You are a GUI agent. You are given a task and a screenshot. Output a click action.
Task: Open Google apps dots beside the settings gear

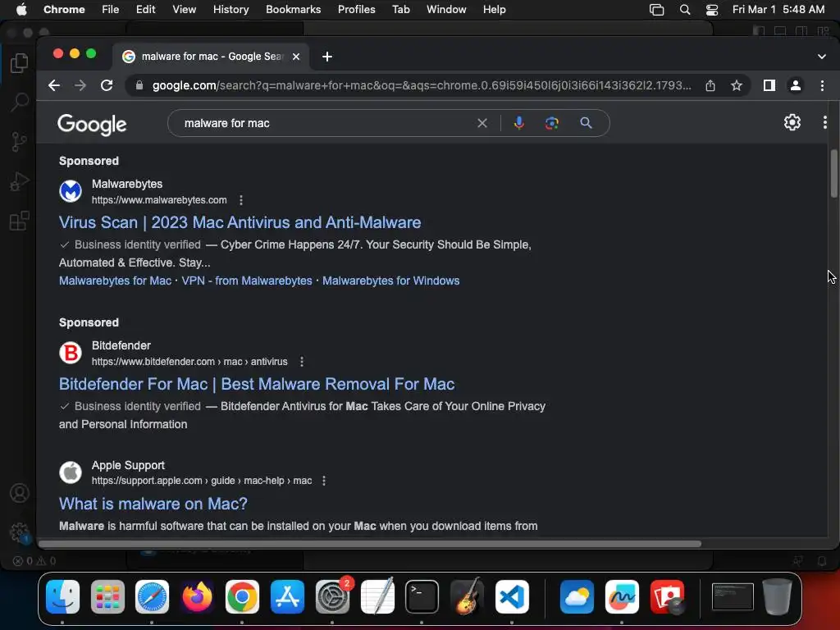click(824, 123)
